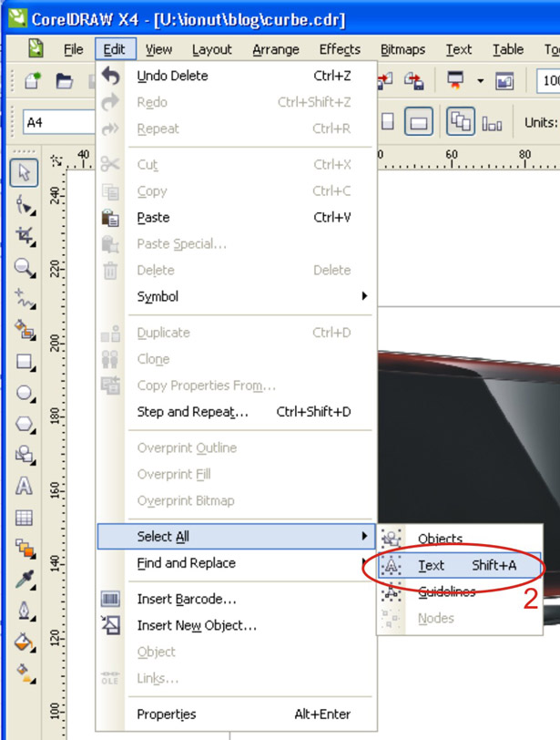
Task: Close the open Edit menu
Action: (x=115, y=49)
